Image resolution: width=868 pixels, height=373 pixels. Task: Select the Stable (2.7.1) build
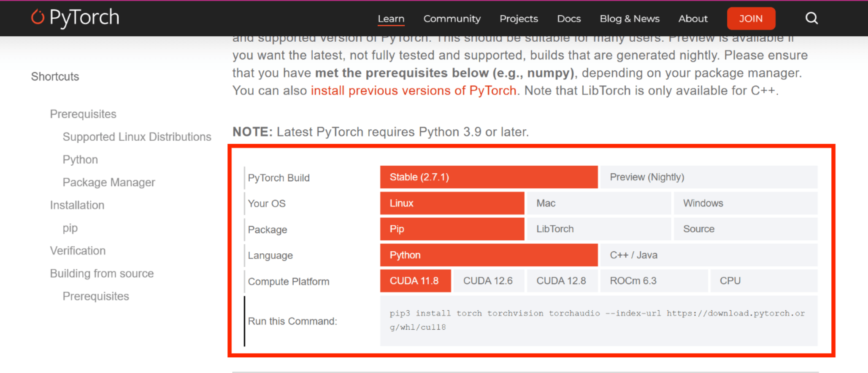[x=489, y=177]
